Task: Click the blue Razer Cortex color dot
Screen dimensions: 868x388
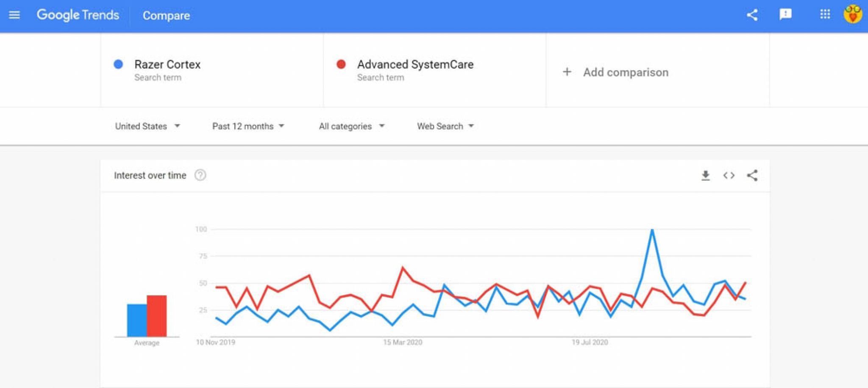Action: point(118,64)
